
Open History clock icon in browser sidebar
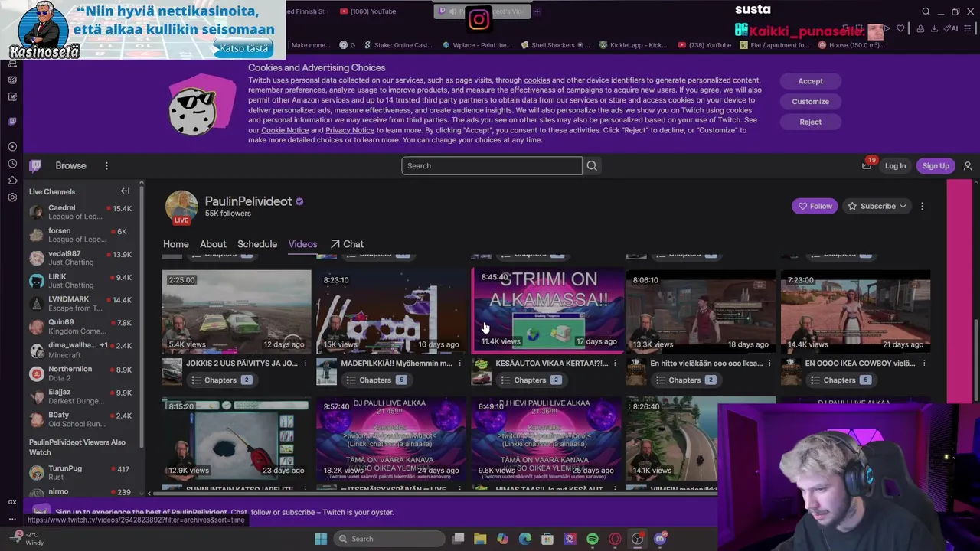[x=12, y=163]
